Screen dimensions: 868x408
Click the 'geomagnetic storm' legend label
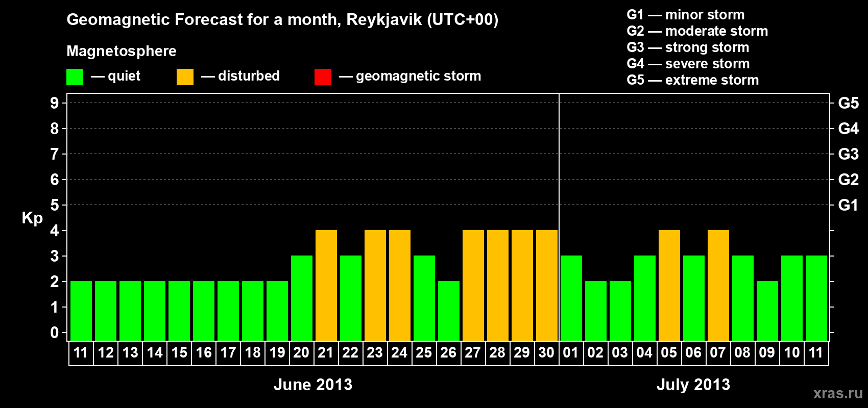(x=418, y=76)
